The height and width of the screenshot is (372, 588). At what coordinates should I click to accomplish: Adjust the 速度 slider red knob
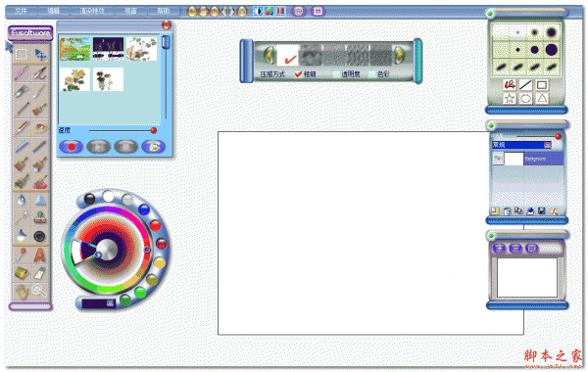pyautogui.click(x=153, y=130)
